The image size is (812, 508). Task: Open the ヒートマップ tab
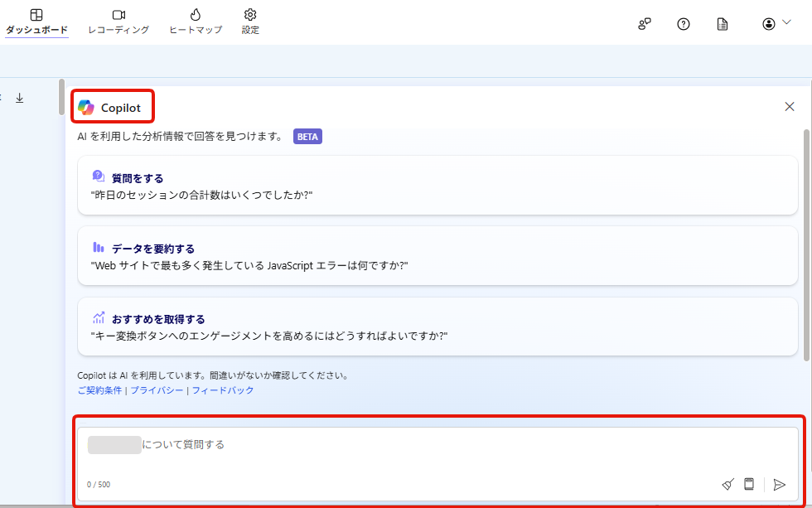[x=196, y=22]
